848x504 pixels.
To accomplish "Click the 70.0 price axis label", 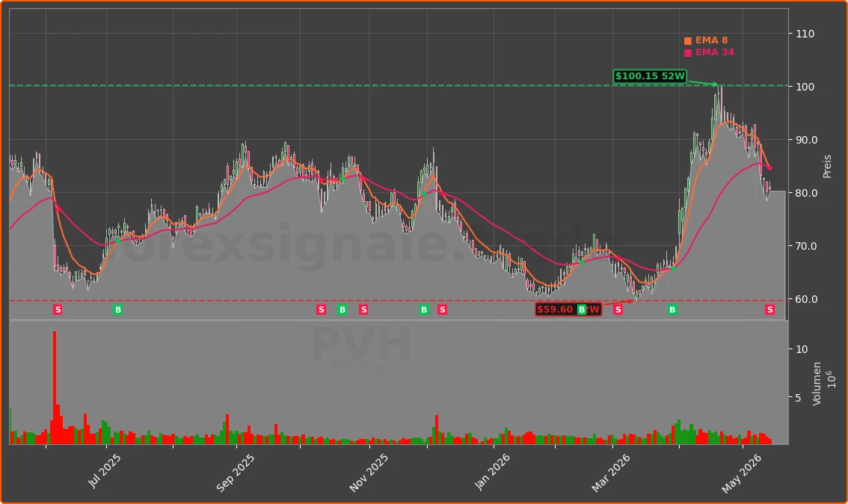I will [x=806, y=245].
